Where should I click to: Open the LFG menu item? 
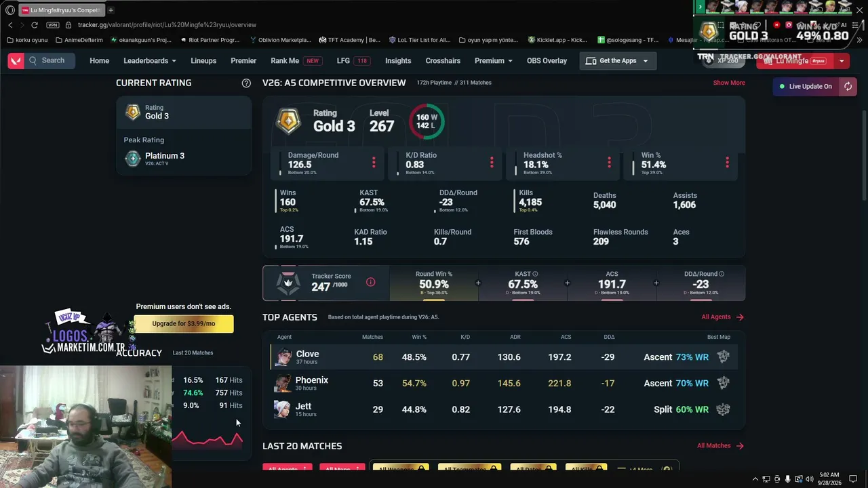pos(353,61)
